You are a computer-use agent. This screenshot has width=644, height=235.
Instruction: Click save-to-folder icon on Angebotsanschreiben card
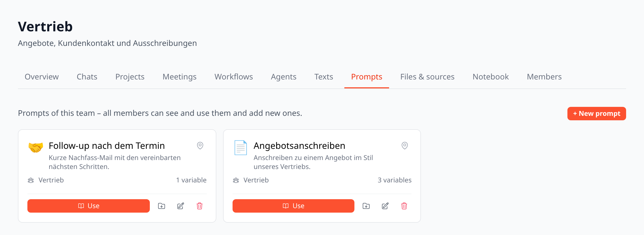366,206
